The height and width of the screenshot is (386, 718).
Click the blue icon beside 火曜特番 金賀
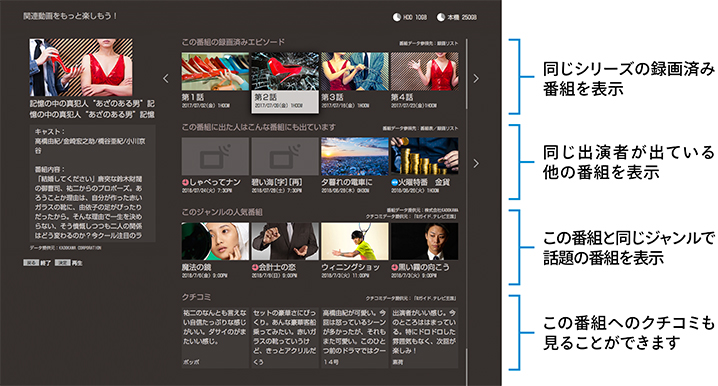(x=394, y=182)
